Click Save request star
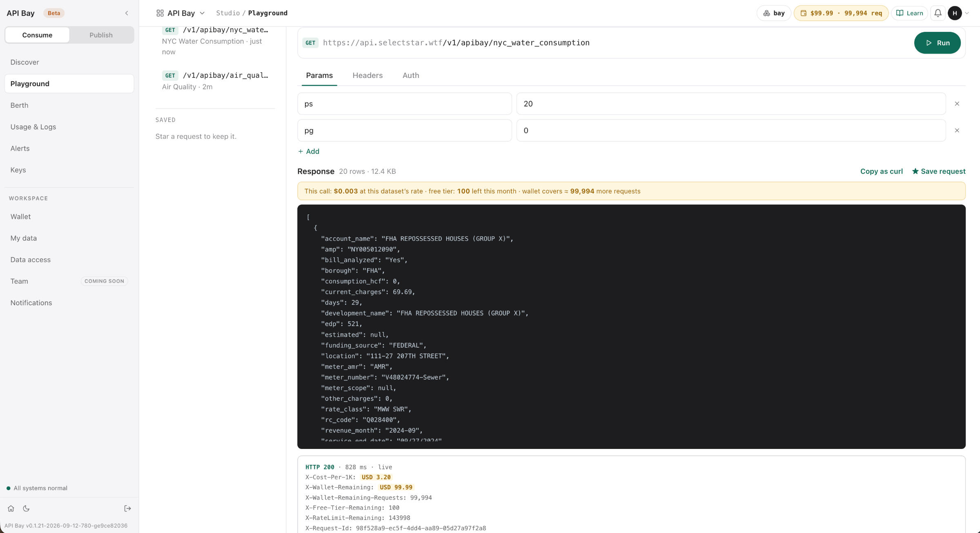Screen dimensions: 980x533 tap(939, 171)
